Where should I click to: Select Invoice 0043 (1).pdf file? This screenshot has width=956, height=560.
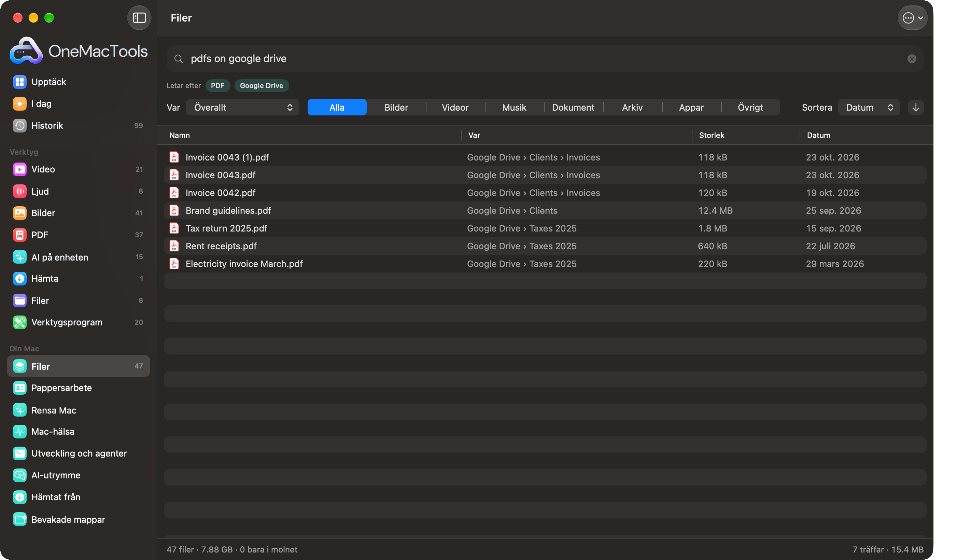pyautogui.click(x=545, y=157)
